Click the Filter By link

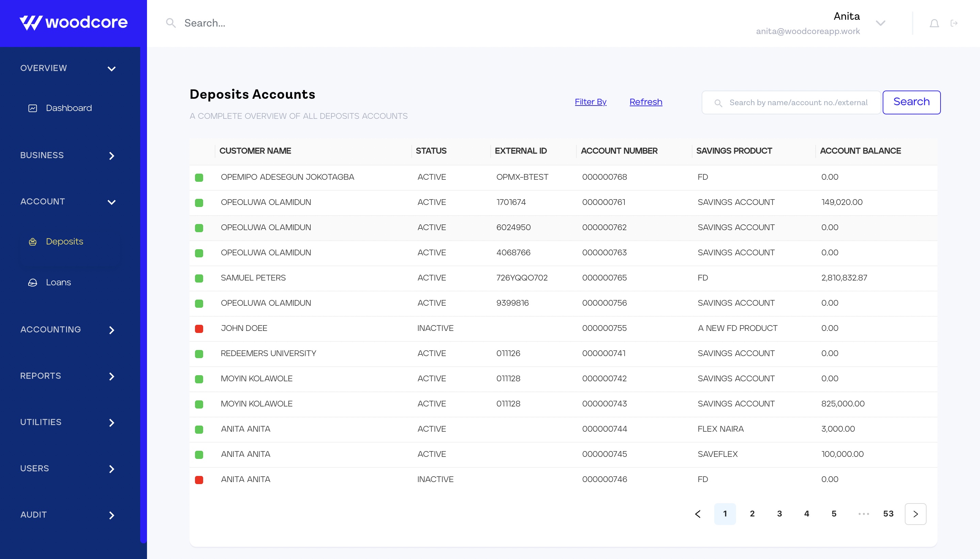pyautogui.click(x=590, y=102)
